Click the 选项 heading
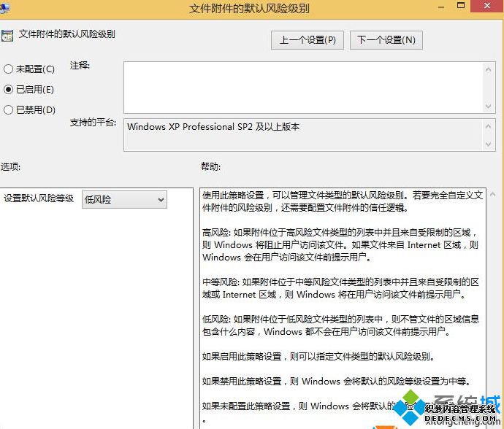504x429 pixels. (10, 166)
